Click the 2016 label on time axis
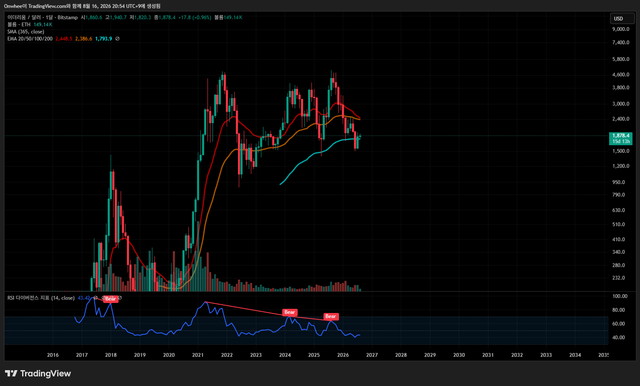This screenshot has height=386, width=640. click(53, 355)
